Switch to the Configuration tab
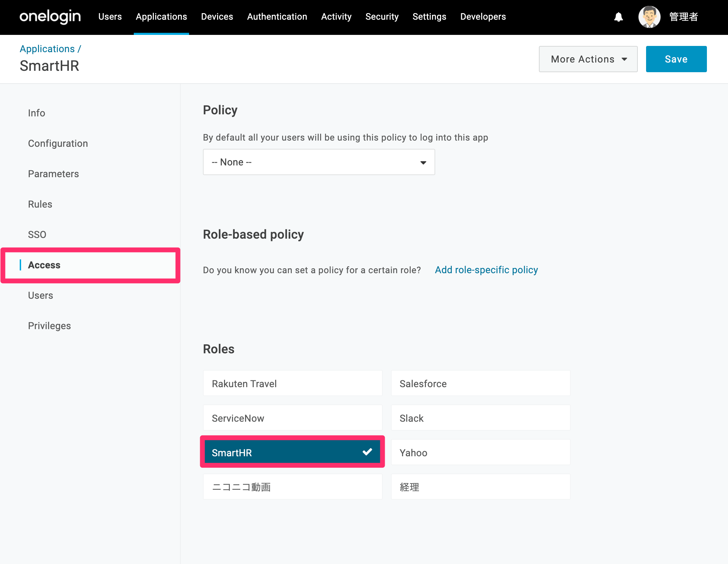The image size is (728, 564). [58, 143]
